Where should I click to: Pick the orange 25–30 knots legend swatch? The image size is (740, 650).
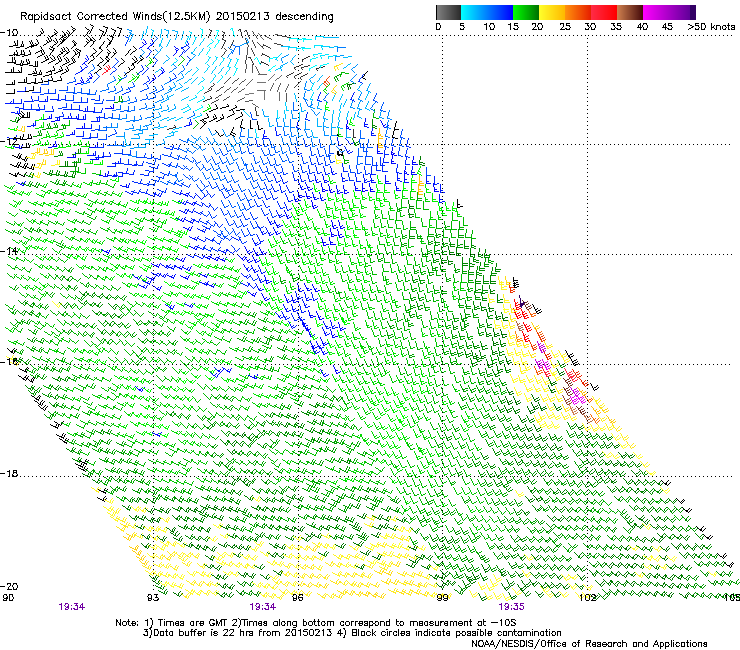click(x=578, y=12)
